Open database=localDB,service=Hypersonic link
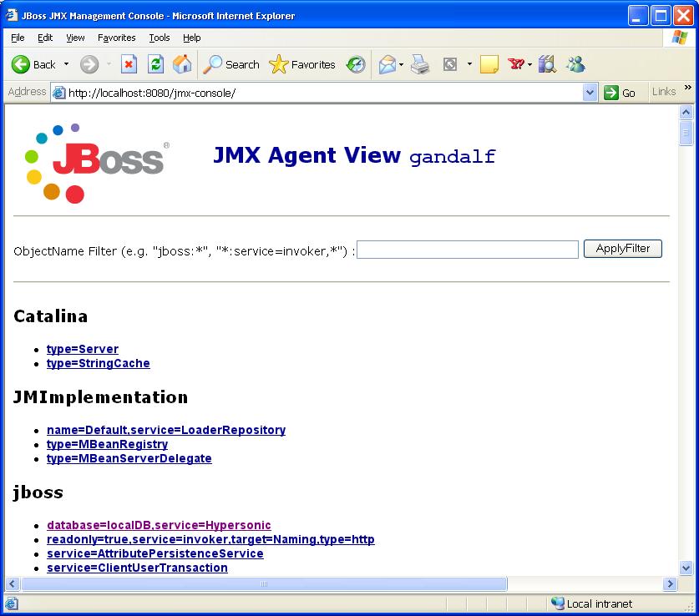The height and width of the screenshot is (616, 699). click(159, 525)
